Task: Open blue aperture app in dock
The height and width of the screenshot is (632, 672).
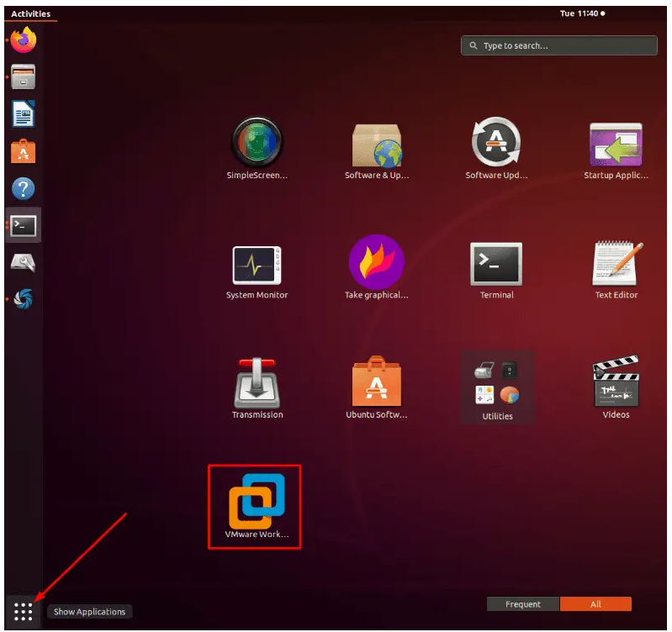Action: click(x=24, y=299)
